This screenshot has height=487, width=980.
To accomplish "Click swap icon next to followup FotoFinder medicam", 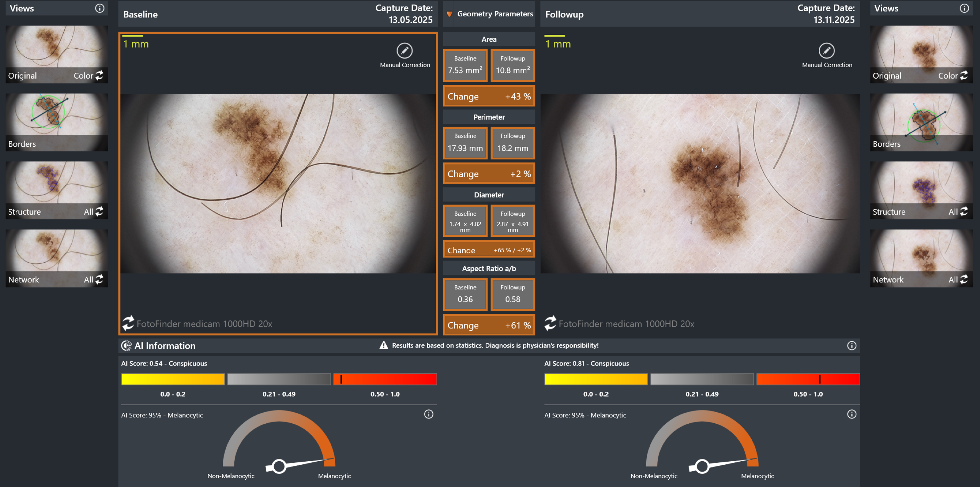I will tap(550, 324).
